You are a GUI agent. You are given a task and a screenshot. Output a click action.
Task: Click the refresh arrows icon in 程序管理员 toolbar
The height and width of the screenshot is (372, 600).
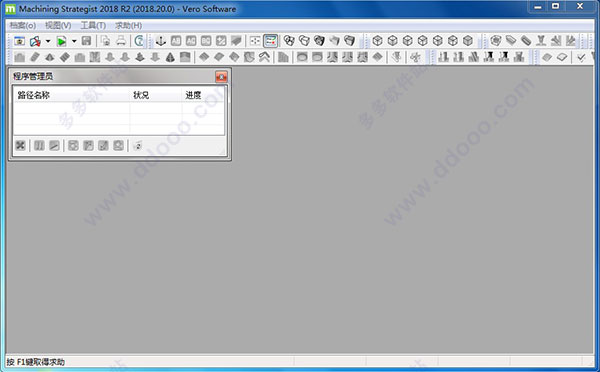(138, 145)
